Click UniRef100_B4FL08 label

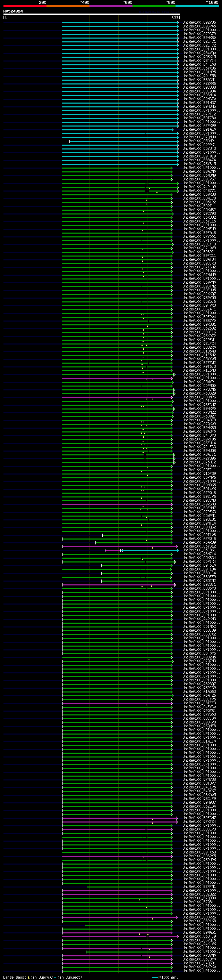coord(199,64)
